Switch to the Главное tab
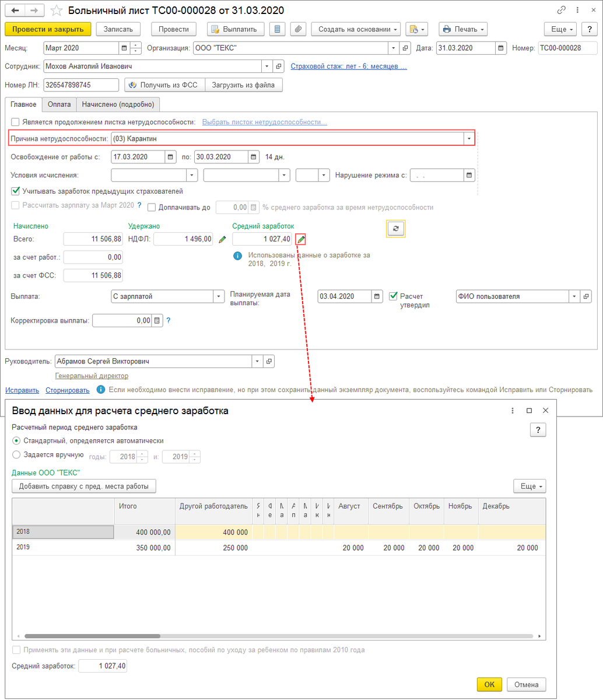The width and height of the screenshot is (603, 700). (23, 104)
